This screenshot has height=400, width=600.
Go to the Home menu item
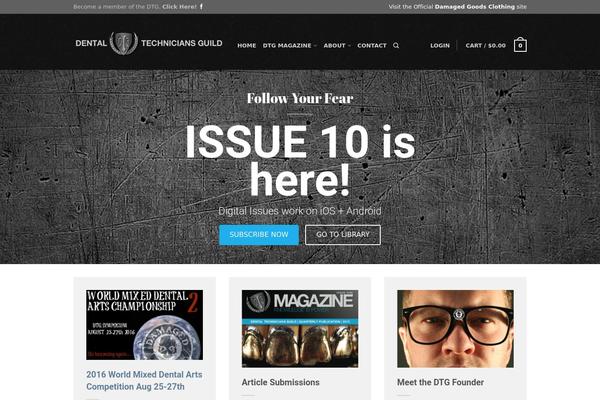click(x=246, y=46)
